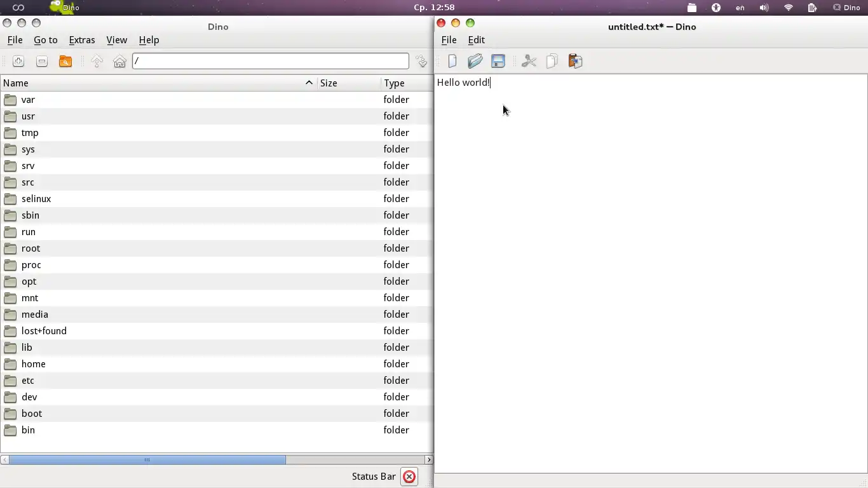
Task: Click the folder icon beside selinux
Action: pos(10,199)
